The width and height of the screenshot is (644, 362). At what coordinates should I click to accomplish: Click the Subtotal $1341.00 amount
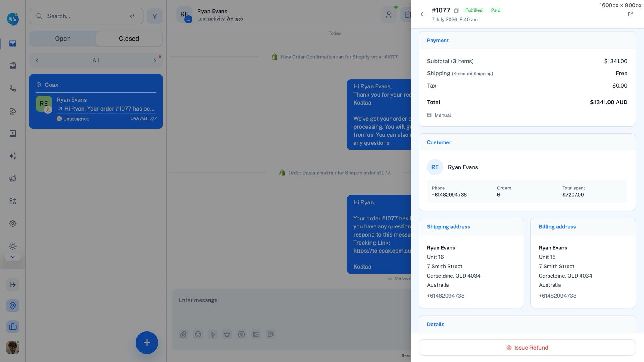point(615,61)
